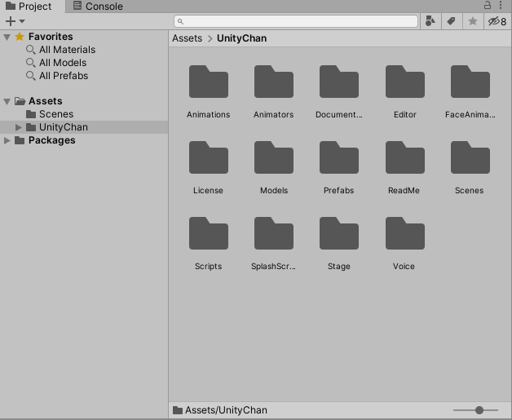This screenshot has width=512, height=420.
Task: Open the Animators folder
Action: coord(274,82)
